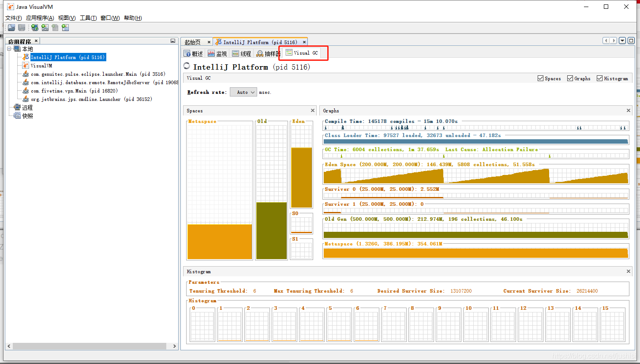Click the Java cup icon for com.genuitec.pulse.eclipse.launcher.Main
The width and height of the screenshot is (640, 364).
(26, 74)
